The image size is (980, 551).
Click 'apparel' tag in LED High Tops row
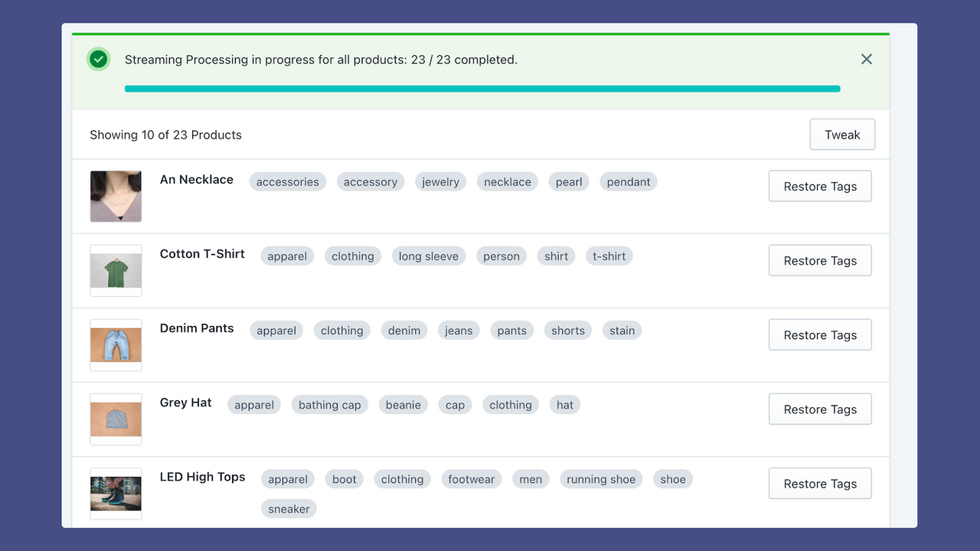click(x=288, y=478)
